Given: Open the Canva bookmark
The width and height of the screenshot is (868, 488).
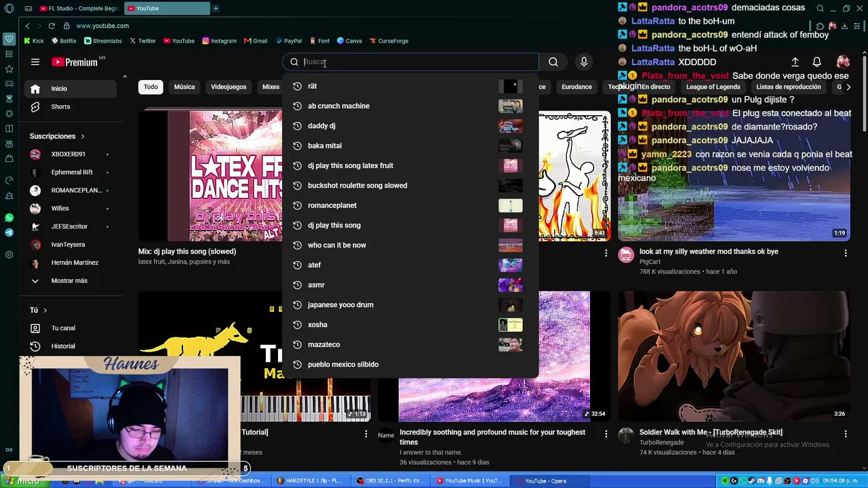Looking at the screenshot, I should pos(349,41).
